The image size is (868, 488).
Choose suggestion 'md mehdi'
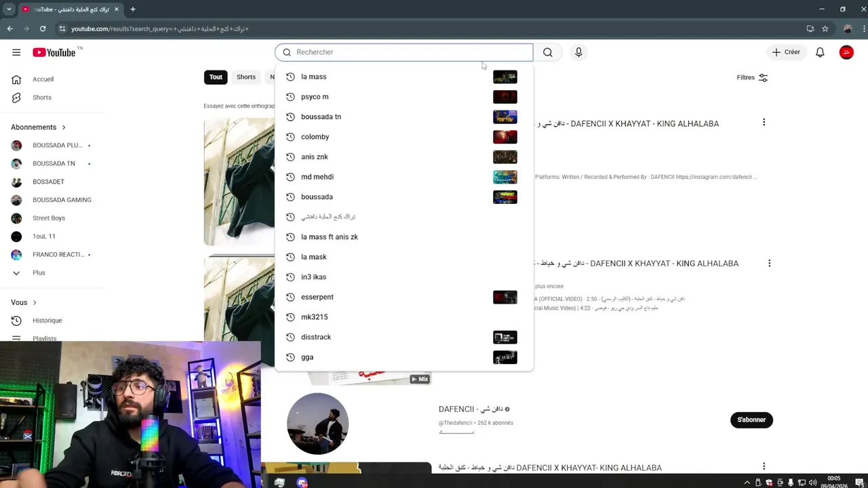point(404,177)
